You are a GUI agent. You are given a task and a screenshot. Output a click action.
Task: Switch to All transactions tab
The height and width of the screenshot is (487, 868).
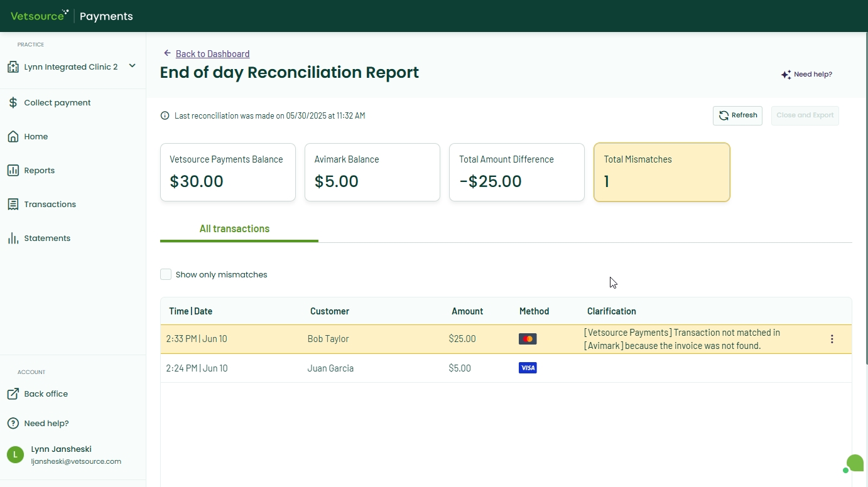[234, 229]
